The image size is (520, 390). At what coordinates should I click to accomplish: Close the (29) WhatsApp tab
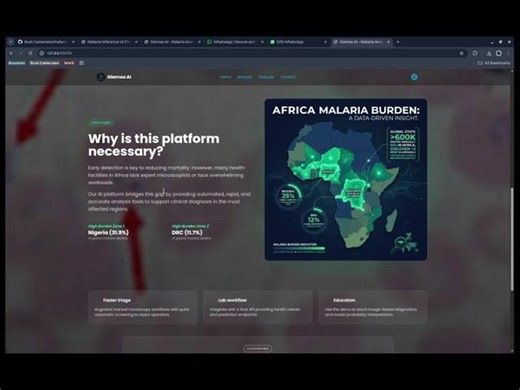[x=325, y=42]
